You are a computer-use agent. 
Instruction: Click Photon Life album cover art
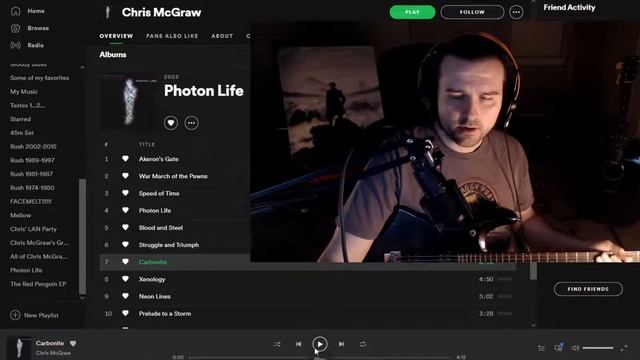[x=128, y=102]
